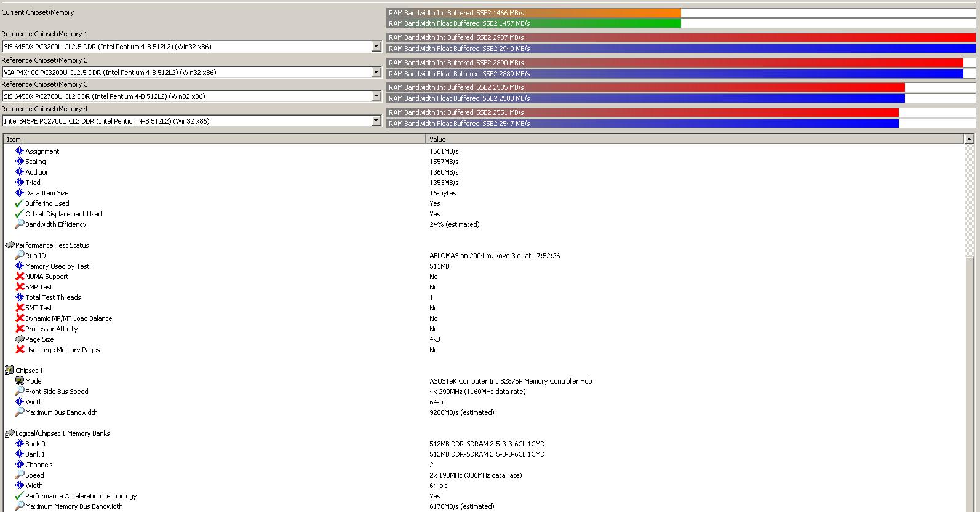This screenshot has width=980, height=512.
Task: Click the magnifier icon beside Speed
Action: coord(19,475)
